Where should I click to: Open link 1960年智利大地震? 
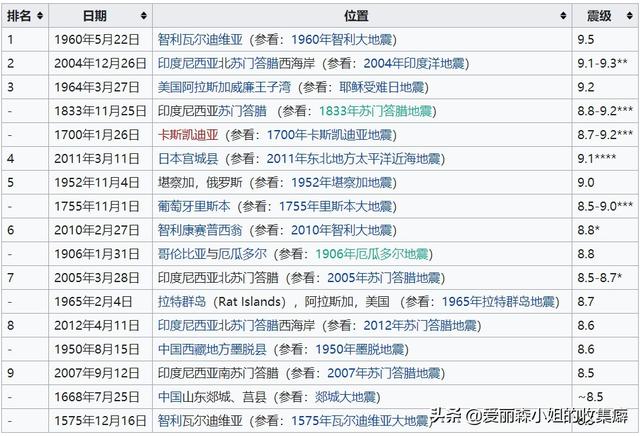[x=341, y=40]
